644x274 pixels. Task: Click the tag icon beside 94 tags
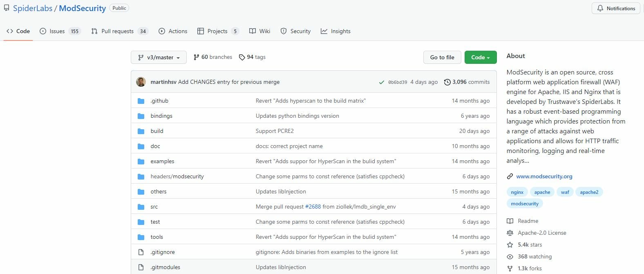point(242,57)
